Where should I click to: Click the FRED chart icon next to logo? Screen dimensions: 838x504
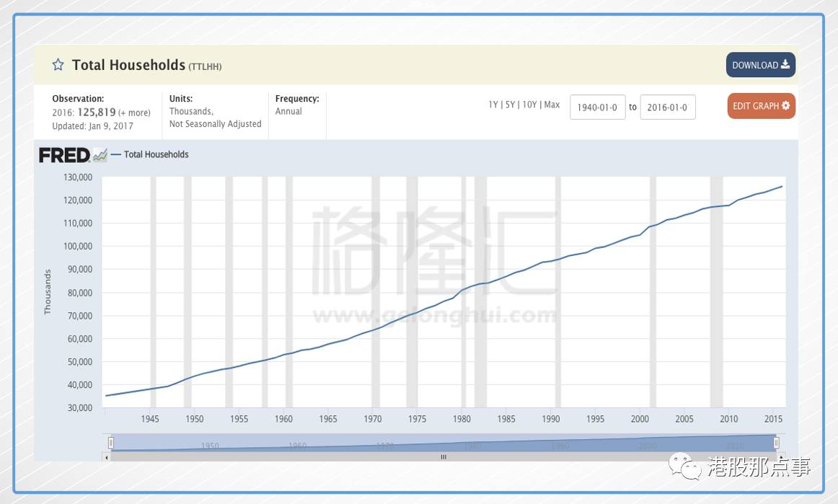point(100,155)
